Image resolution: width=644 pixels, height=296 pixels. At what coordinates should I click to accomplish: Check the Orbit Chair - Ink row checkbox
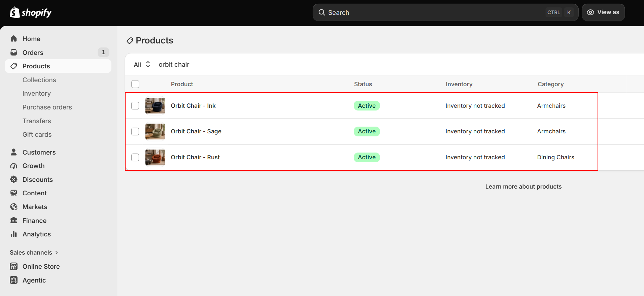[135, 106]
